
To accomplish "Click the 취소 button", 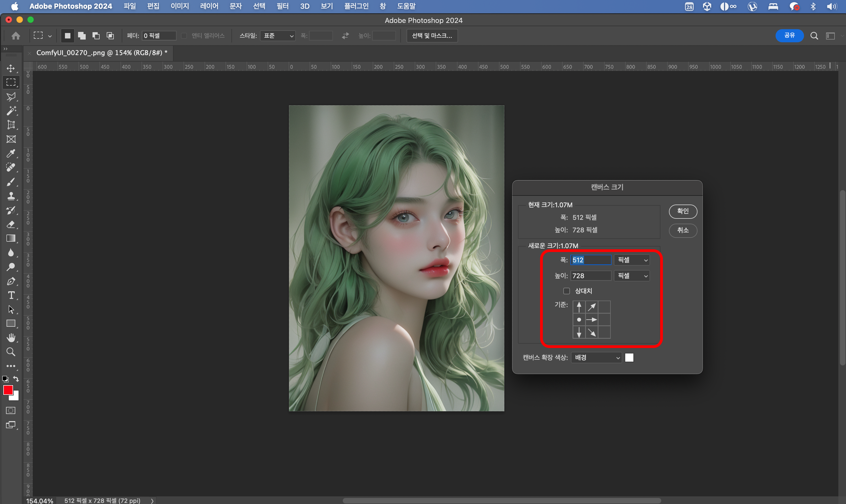I will pyautogui.click(x=683, y=230).
